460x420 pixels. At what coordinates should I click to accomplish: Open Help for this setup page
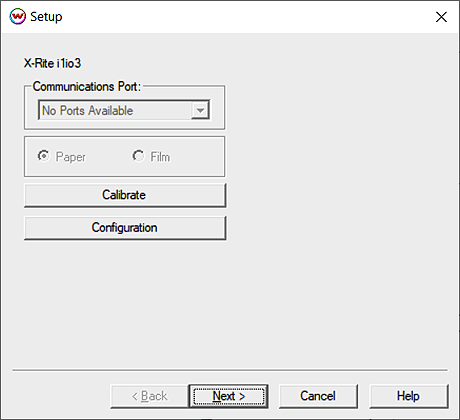[409, 396]
